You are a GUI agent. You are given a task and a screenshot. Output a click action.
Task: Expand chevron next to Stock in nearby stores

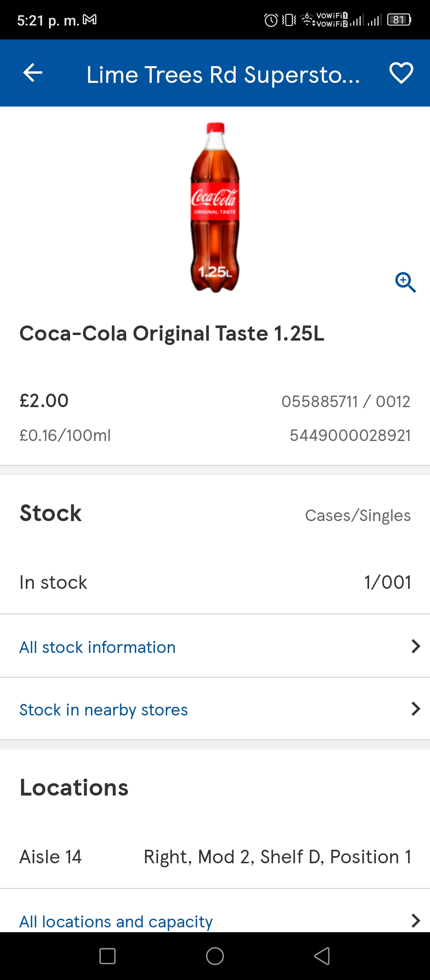416,709
